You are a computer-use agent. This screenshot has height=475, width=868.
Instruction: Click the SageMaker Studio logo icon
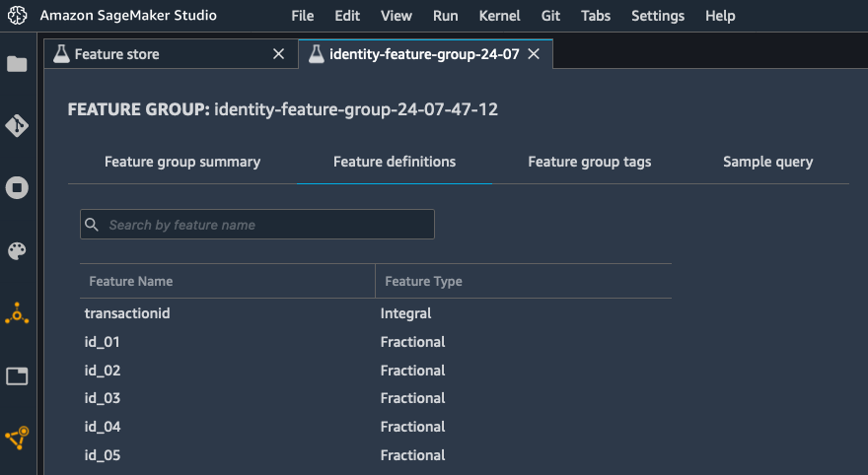(17, 16)
